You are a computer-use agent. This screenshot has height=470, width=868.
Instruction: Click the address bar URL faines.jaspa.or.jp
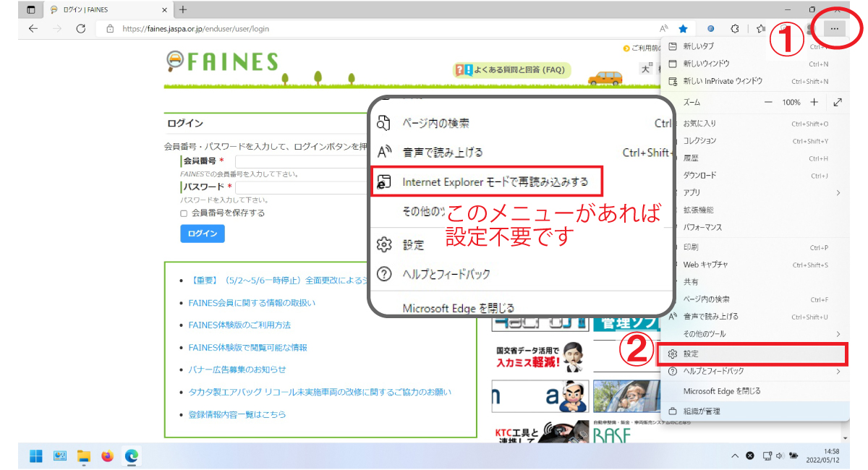(196, 29)
